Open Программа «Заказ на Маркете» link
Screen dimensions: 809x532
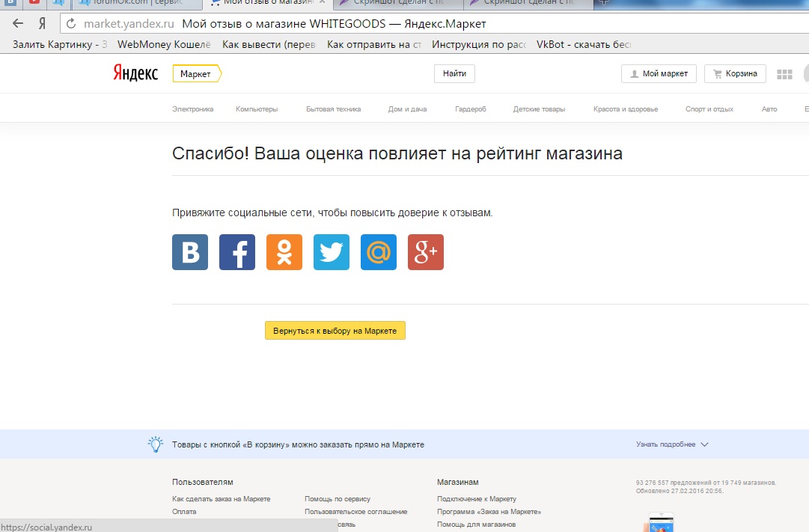pos(489,511)
